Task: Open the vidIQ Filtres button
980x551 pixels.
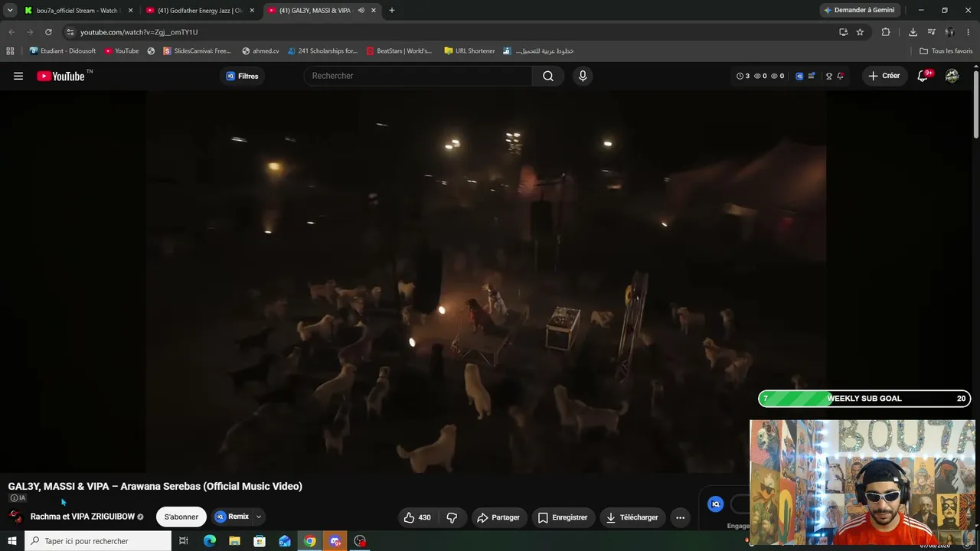Action: (x=242, y=76)
